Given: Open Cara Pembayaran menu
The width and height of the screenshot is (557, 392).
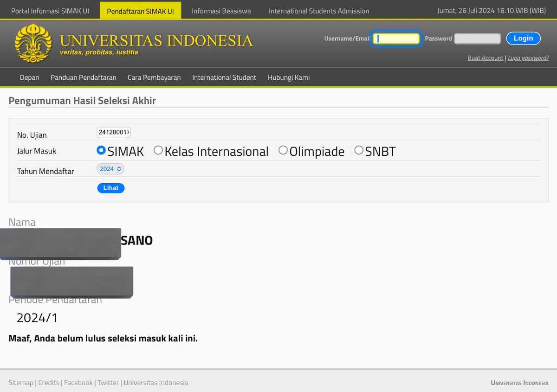Looking at the screenshot, I should [x=154, y=77].
